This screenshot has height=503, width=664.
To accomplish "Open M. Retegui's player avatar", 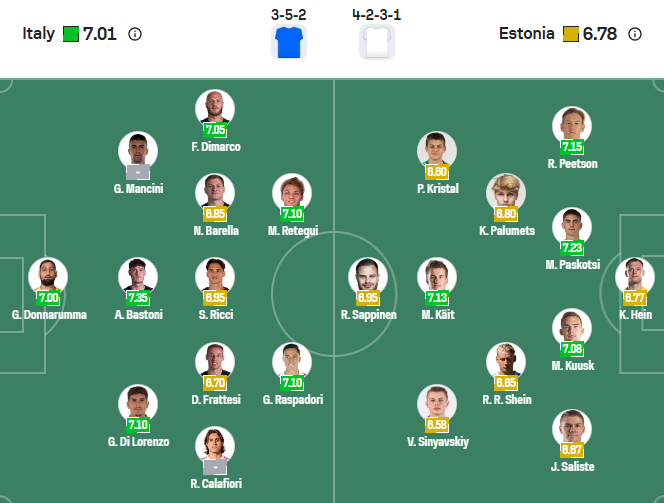I will click(x=292, y=192).
